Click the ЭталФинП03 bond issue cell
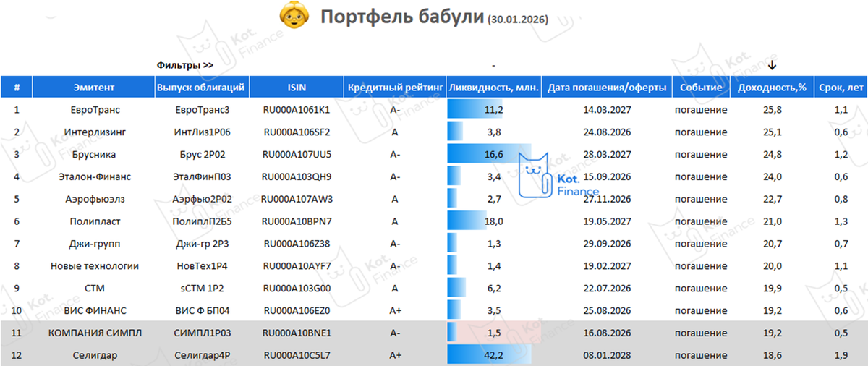Image resolution: width=868 pixels, height=366 pixels. [x=202, y=176]
